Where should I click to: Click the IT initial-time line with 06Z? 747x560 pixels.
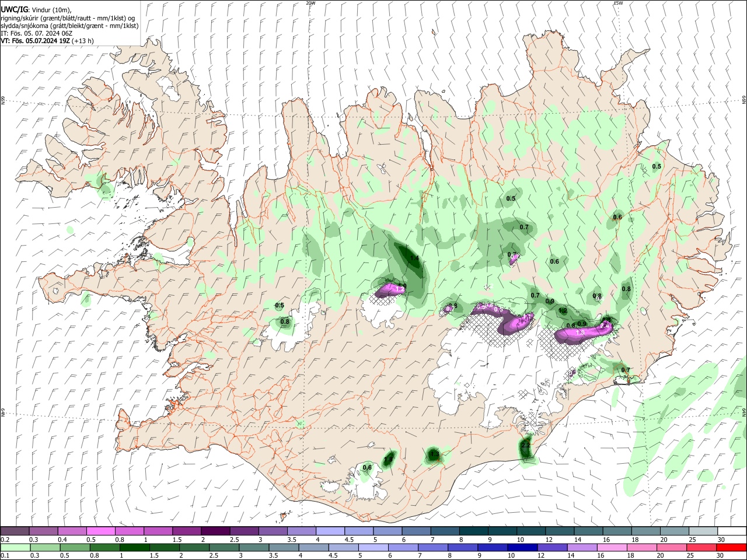(36, 33)
